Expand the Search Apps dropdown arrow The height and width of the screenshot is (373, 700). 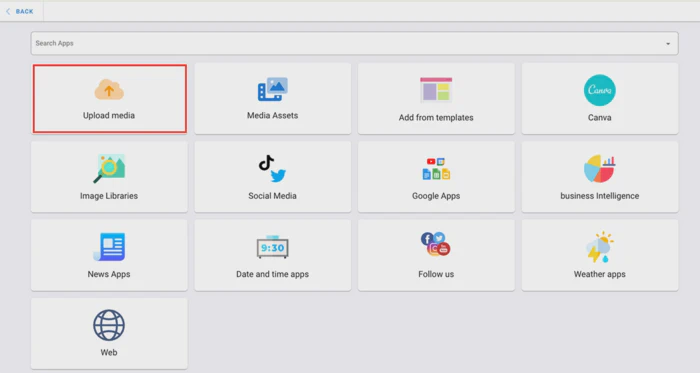pos(668,44)
